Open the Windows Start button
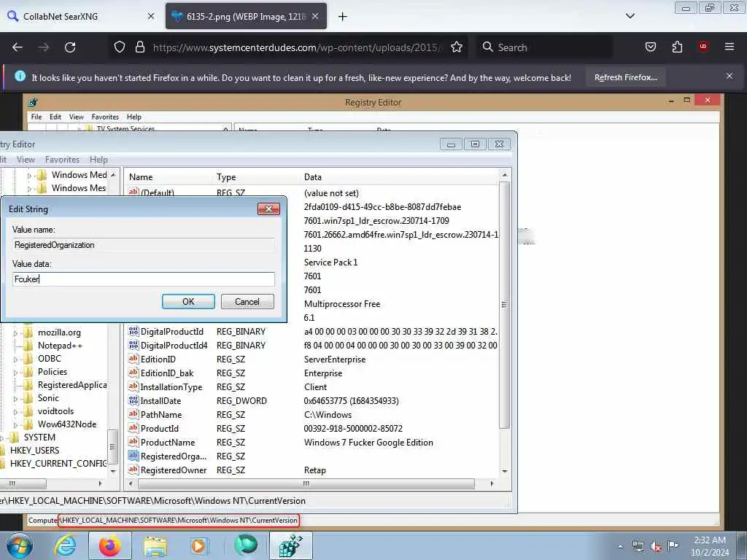The height and width of the screenshot is (560, 747). (19, 545)
